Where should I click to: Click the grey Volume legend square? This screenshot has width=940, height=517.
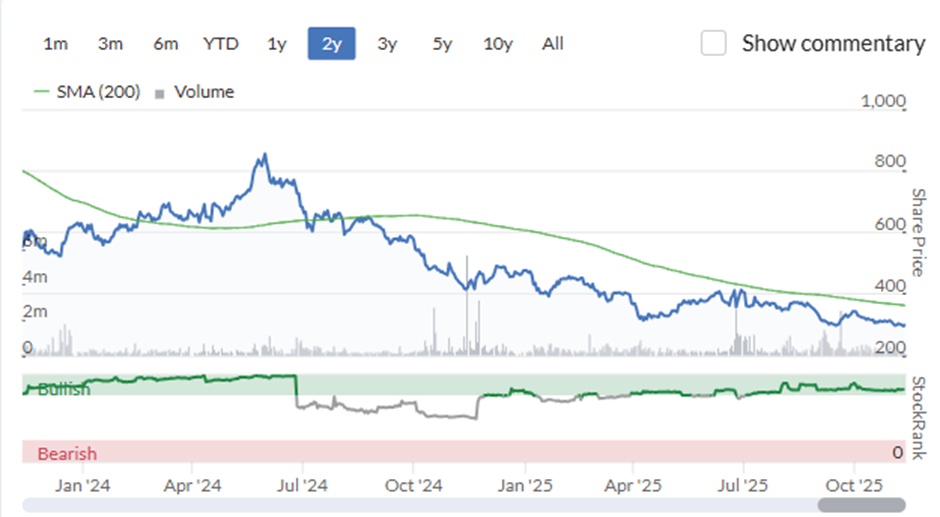point(159,94)
